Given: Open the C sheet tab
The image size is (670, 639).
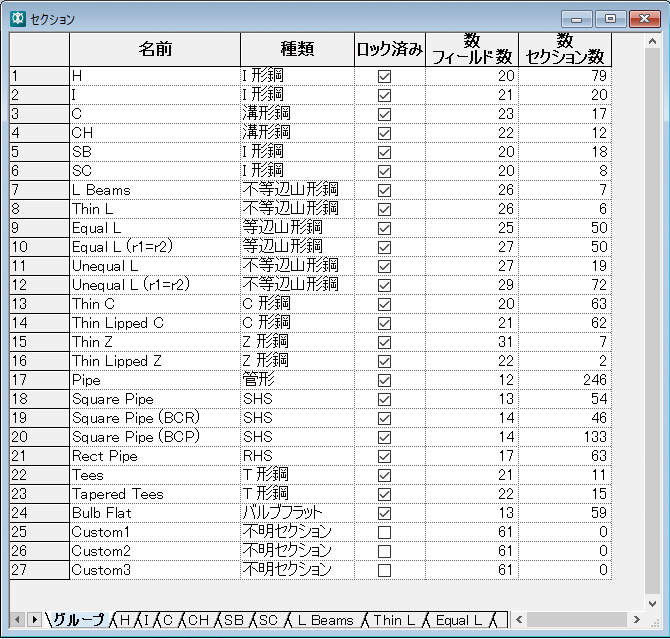Looking at the screenshot, I should [168, 620].
